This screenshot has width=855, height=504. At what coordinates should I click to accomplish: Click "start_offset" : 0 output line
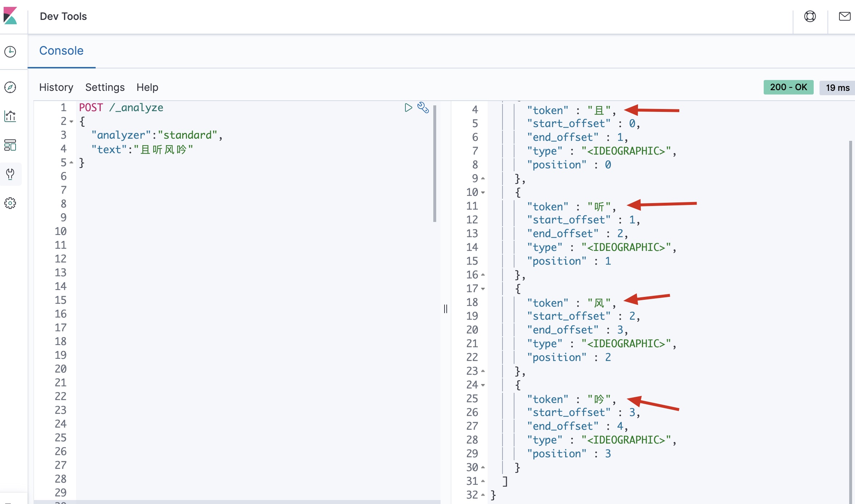click(x=583, y=123)
